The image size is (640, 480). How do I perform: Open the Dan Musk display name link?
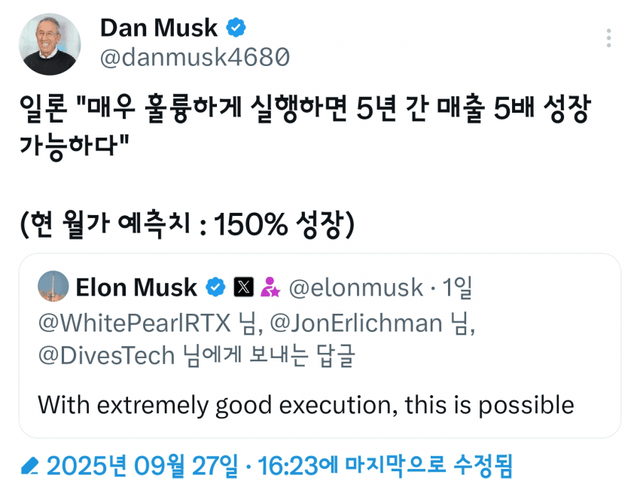click(158, 29)
